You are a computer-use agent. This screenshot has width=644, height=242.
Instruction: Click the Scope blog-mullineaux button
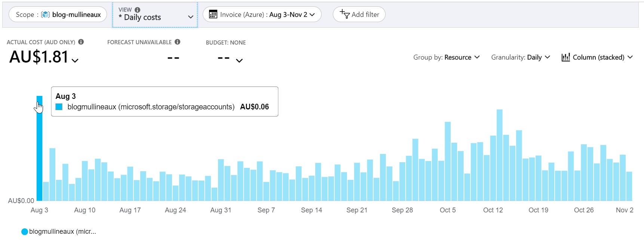(x=58, y=15)
